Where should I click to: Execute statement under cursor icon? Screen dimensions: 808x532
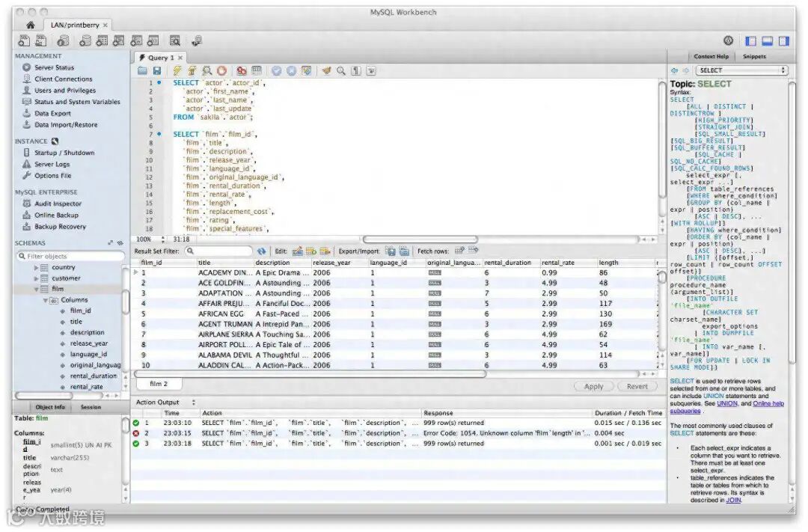coord(192,71)
